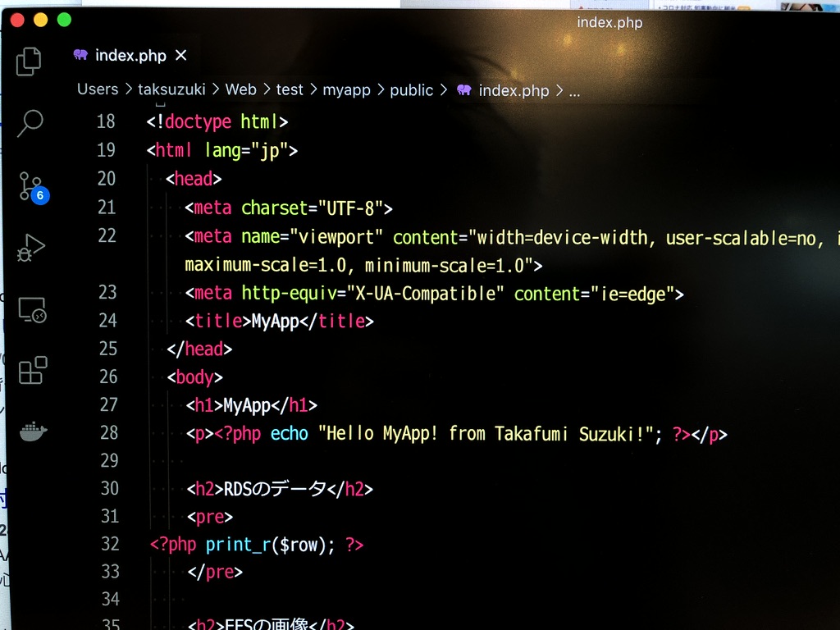This screenshot has height=630, width=840.
Task: Open the Extensions icon
Action: 33,370
